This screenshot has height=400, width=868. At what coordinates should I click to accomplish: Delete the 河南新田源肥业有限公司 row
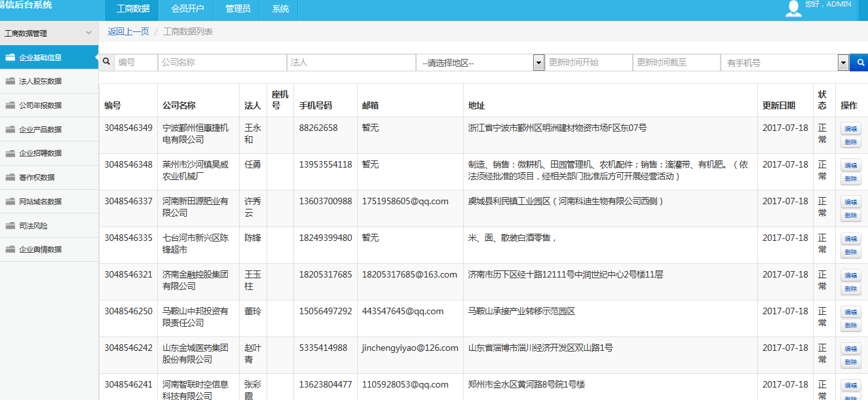[x=850, y=215]
